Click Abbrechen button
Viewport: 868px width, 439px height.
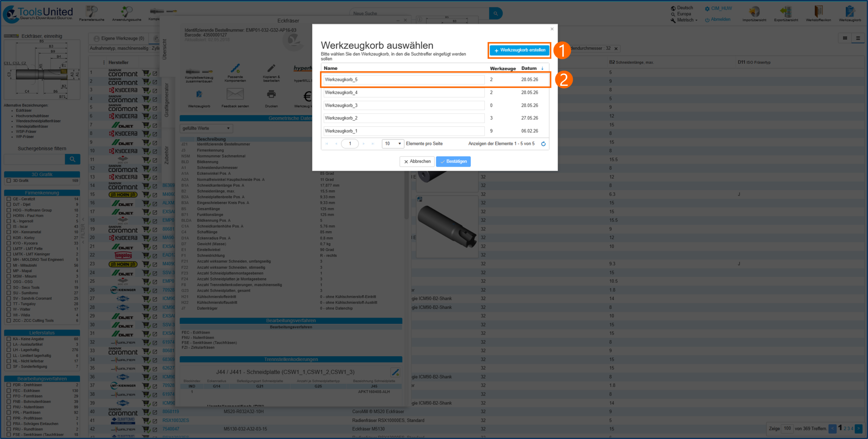[x=417, y=161]
